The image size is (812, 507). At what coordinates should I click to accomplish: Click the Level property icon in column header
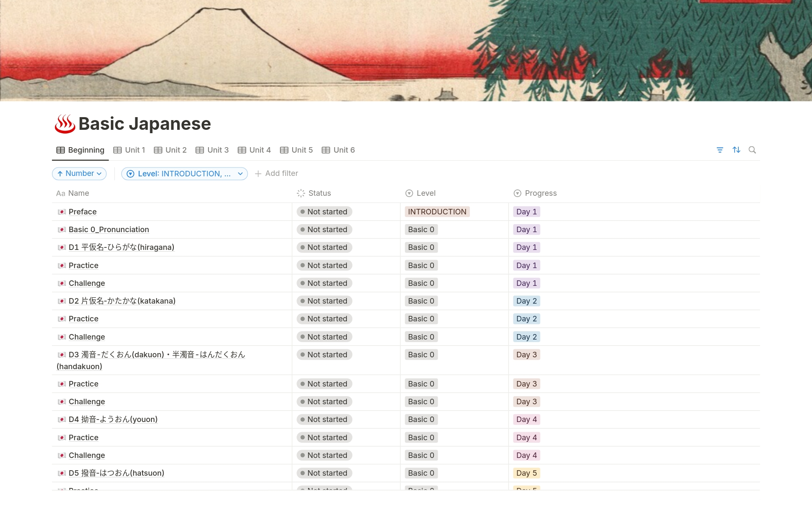point(409,193)
